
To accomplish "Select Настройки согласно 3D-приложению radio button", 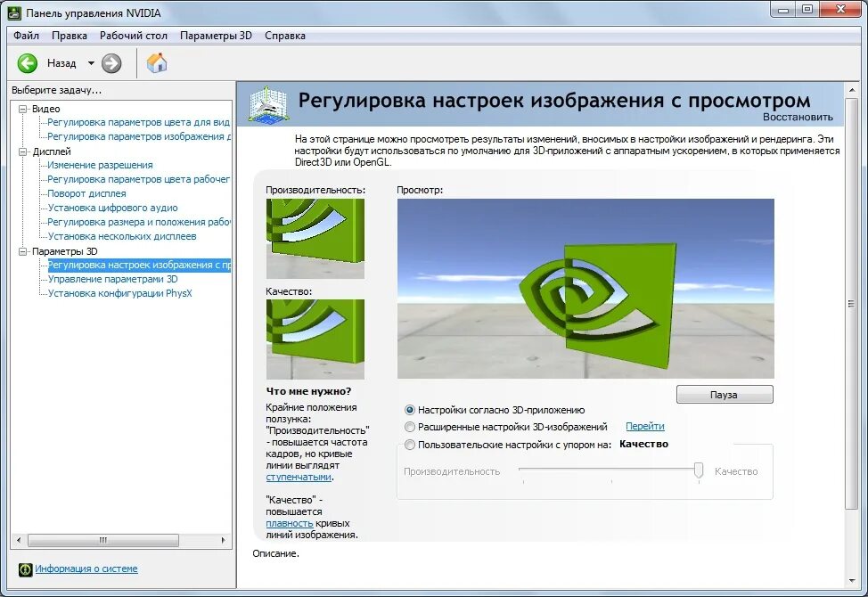I will tap(410, 410).
